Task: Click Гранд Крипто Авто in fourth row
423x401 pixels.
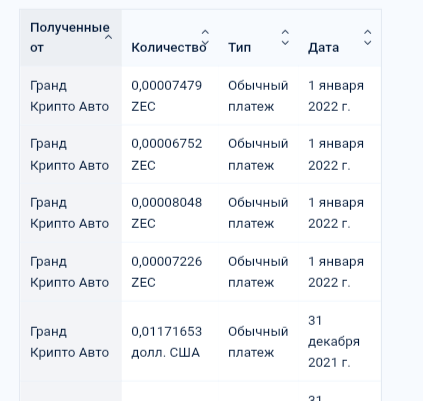Action: click(69, 272)
